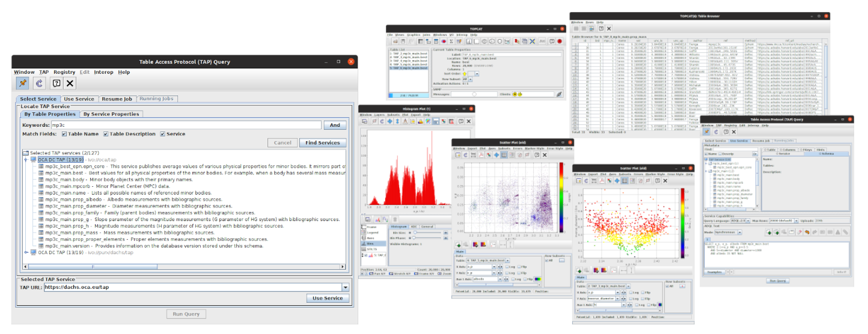
Task: Click the Bin Phase slider in Histogram Plot
Action: [x=427, y=238]
